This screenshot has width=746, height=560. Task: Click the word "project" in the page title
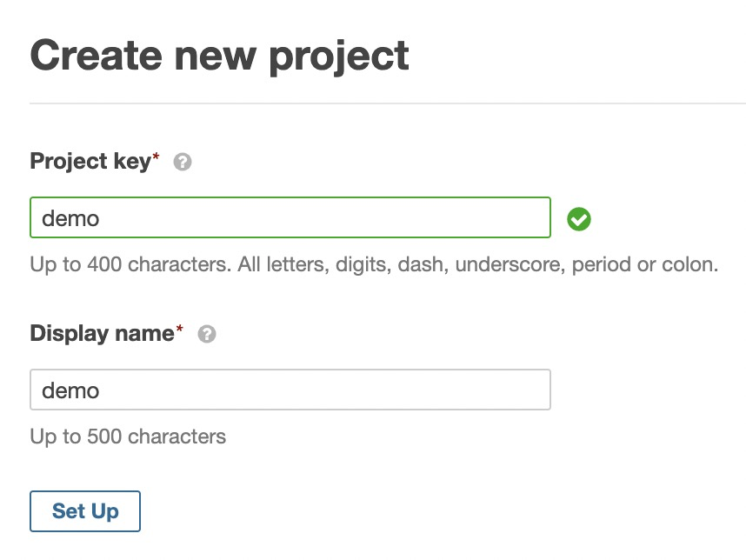pos(339,57)
